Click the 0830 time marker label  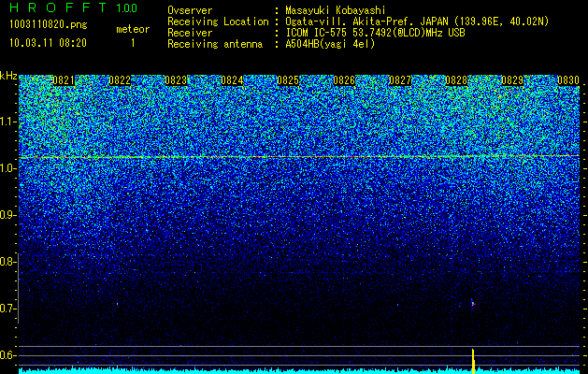(568, 80)
